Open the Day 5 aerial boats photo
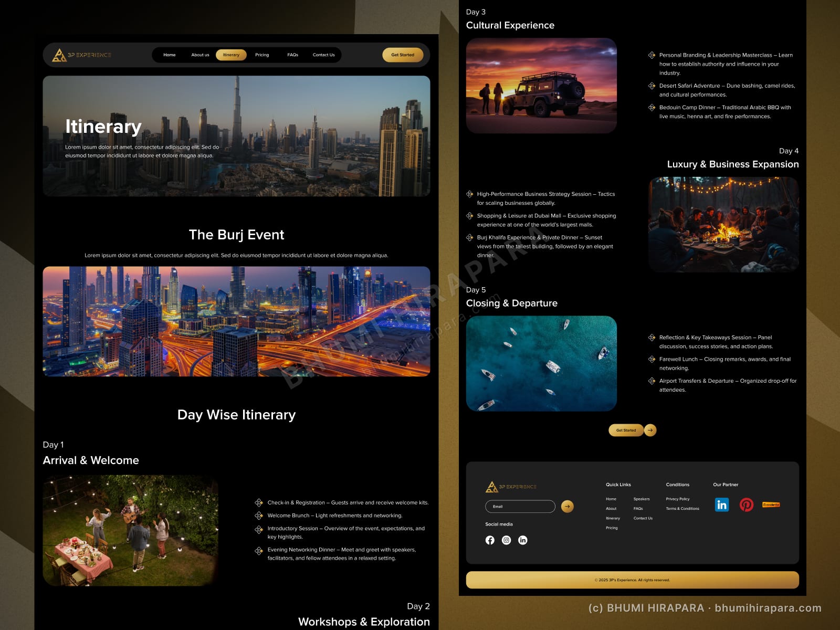This screenshot has height=630, width=840. [x=541, y=363]
